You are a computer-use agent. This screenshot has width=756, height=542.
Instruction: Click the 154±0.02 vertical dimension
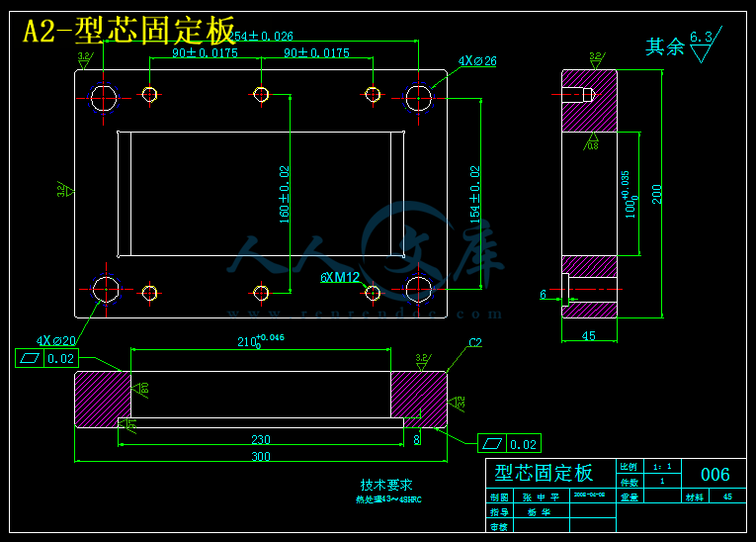tap(475, 195)
